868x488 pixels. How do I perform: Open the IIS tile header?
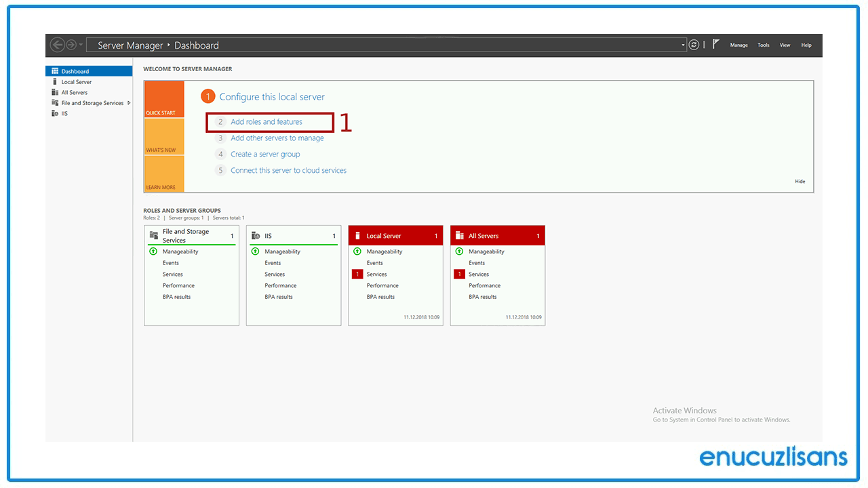pos(294,235)
